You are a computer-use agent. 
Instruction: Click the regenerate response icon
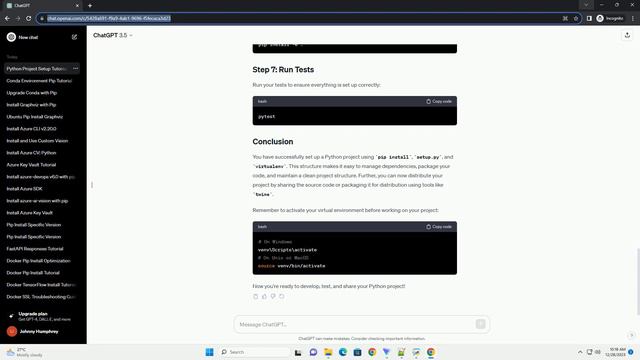click(282, 296)
